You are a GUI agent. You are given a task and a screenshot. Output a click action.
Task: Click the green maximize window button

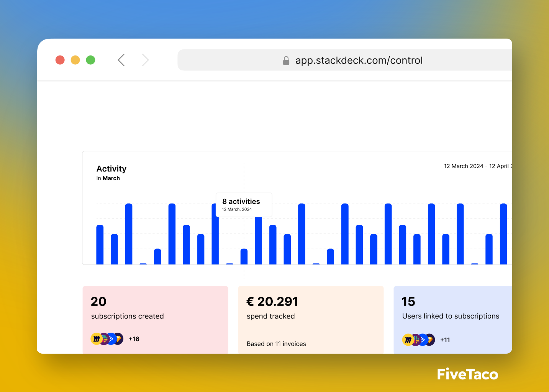[90, 60]
